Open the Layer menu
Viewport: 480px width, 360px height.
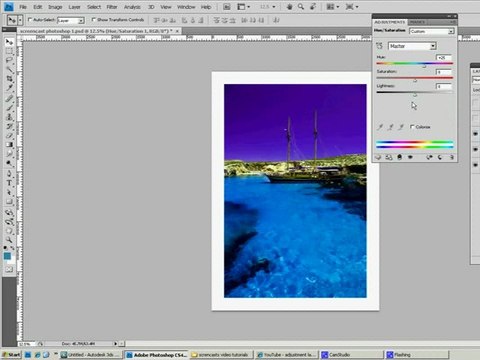point(74,7)
